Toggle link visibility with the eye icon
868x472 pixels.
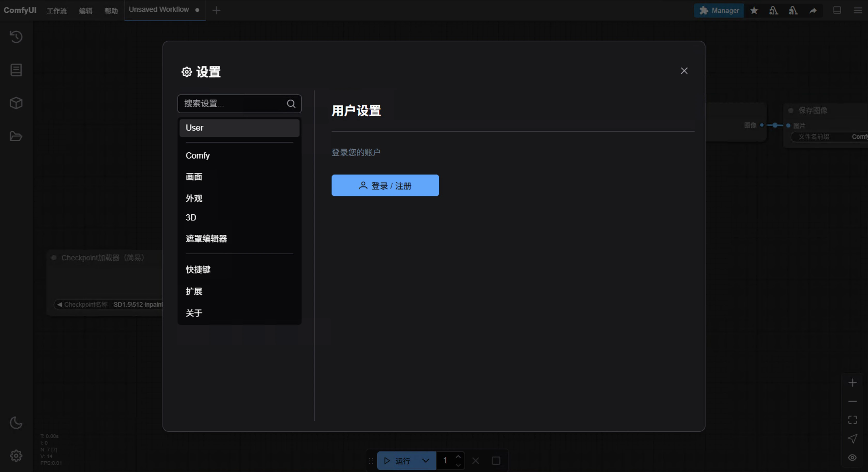[853, 457]
